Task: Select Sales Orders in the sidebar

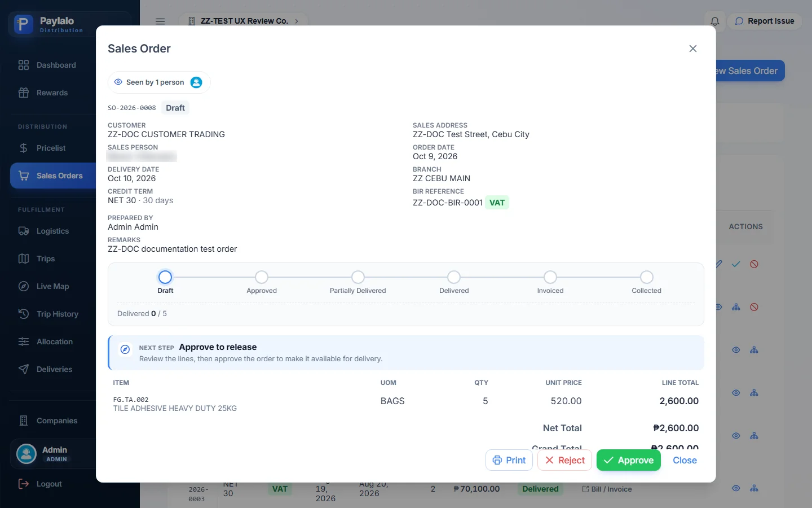Action: tap(53, 176)
